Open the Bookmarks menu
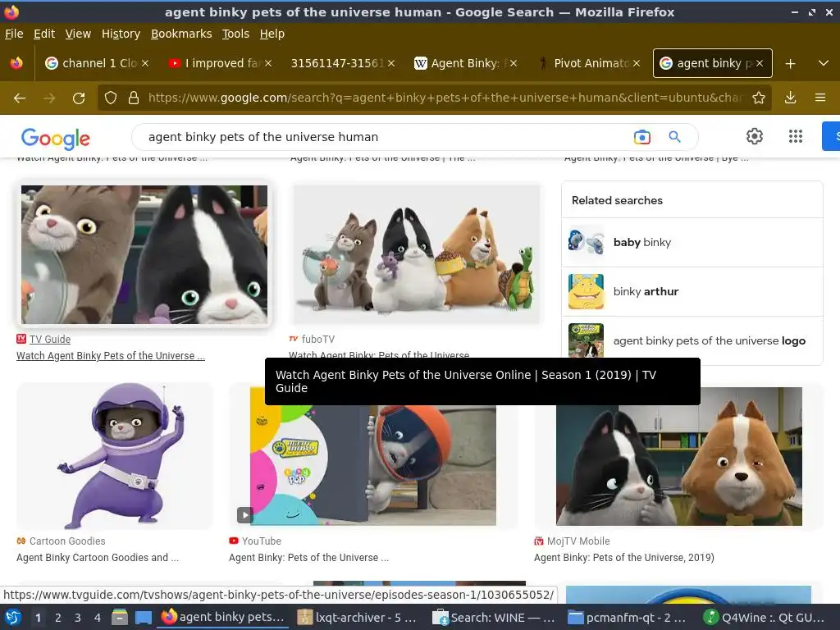Screen dimensions: 840x630 (181, 34)
